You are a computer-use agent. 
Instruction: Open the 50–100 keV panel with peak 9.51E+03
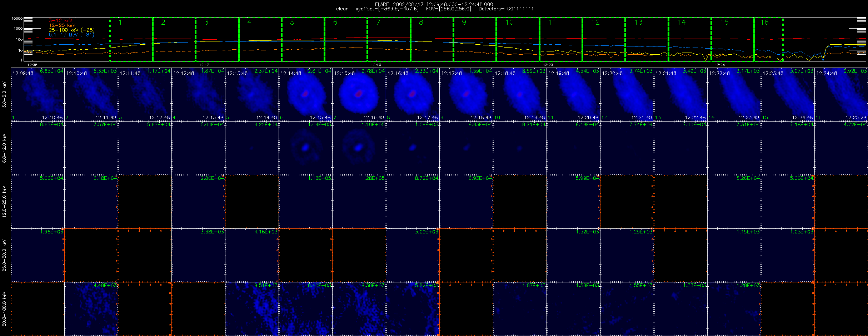point(252,309)
